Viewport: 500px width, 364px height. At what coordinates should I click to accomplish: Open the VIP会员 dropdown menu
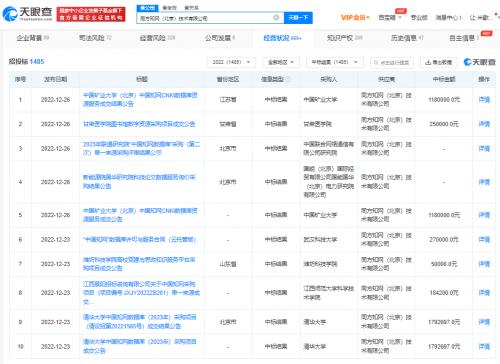[x=355, y=18]
